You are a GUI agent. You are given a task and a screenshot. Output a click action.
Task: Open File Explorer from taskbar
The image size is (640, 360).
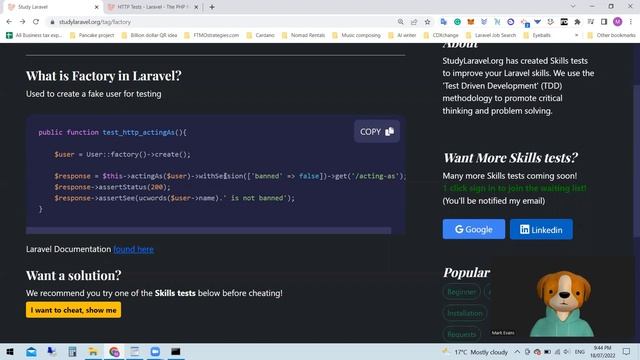[93, 351]
